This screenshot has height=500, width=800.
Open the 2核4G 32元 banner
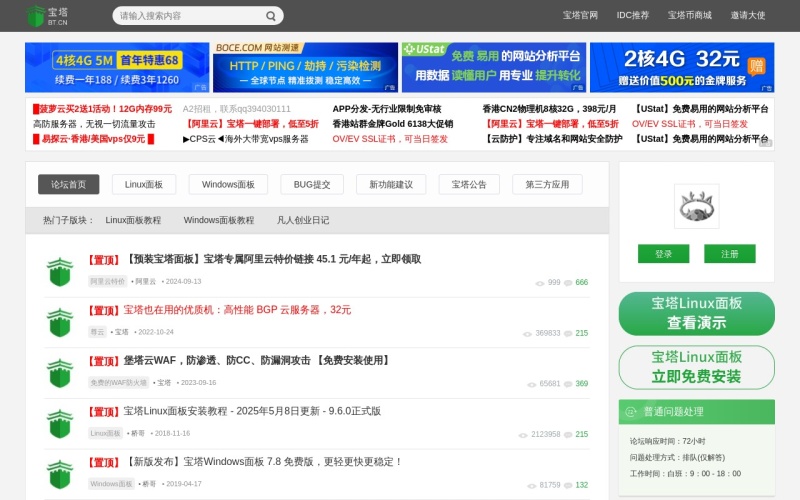point(682,67)
